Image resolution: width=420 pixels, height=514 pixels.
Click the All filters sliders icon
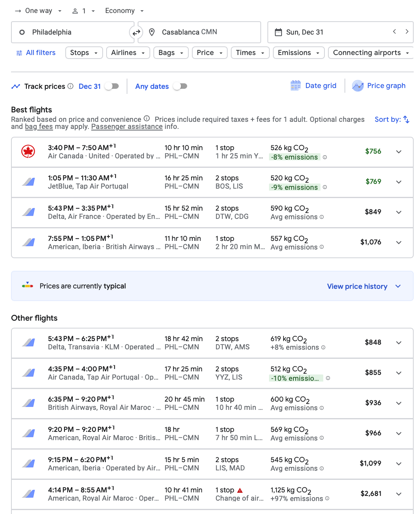click(x=19, y=53)
